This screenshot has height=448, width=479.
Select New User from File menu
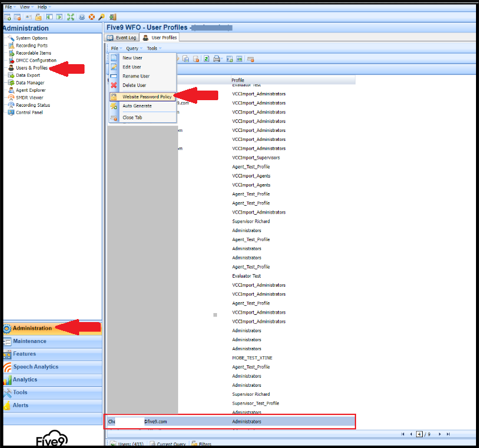click(x=143, y=58)
